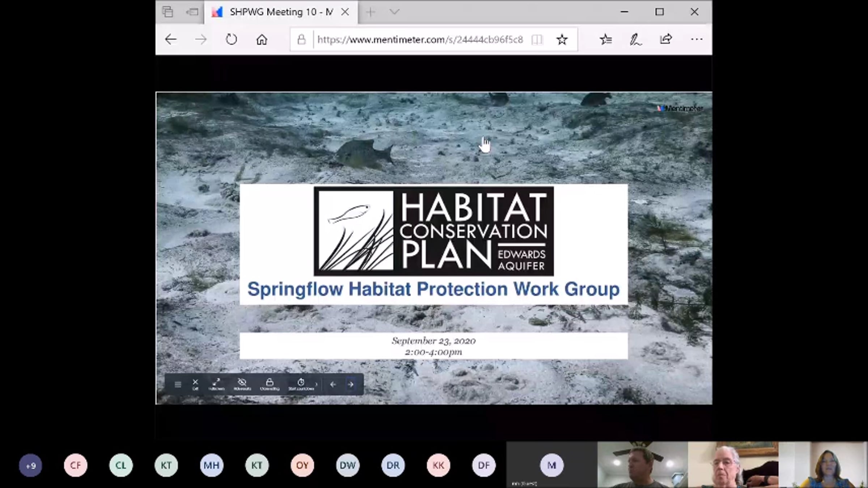Open browser Settings and more menu
This screenshot has width=868, height=488.
pyautogui.click(x=697, y=39)
